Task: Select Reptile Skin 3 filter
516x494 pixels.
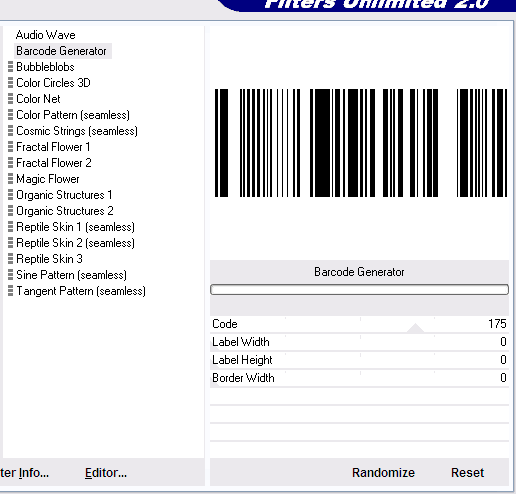Action: coord(49,259)
